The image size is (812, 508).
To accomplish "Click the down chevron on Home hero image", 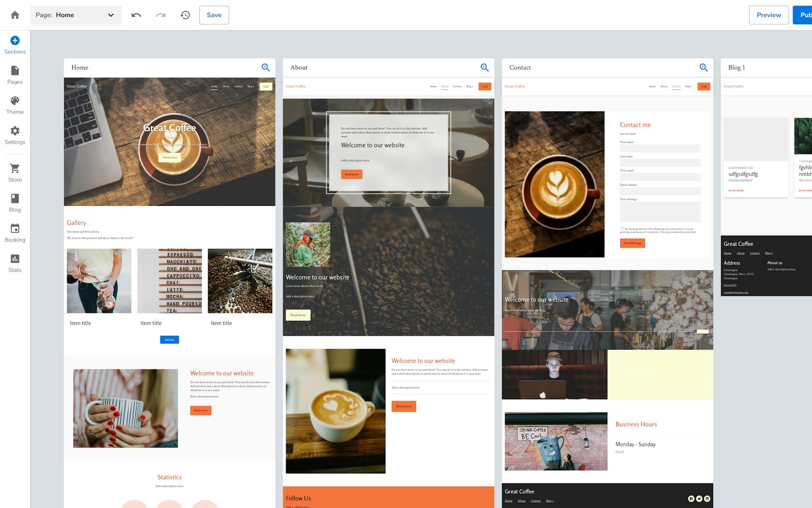I will click(169, 194).
